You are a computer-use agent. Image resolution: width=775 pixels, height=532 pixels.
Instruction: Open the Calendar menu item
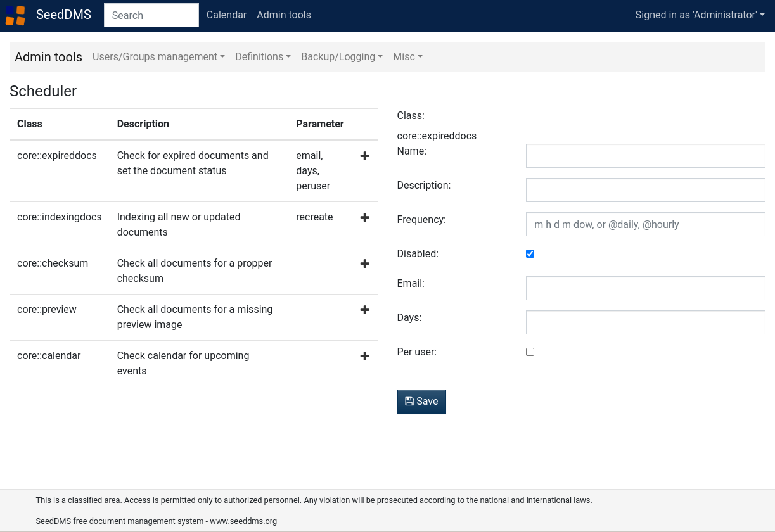(x=226, y=15)
